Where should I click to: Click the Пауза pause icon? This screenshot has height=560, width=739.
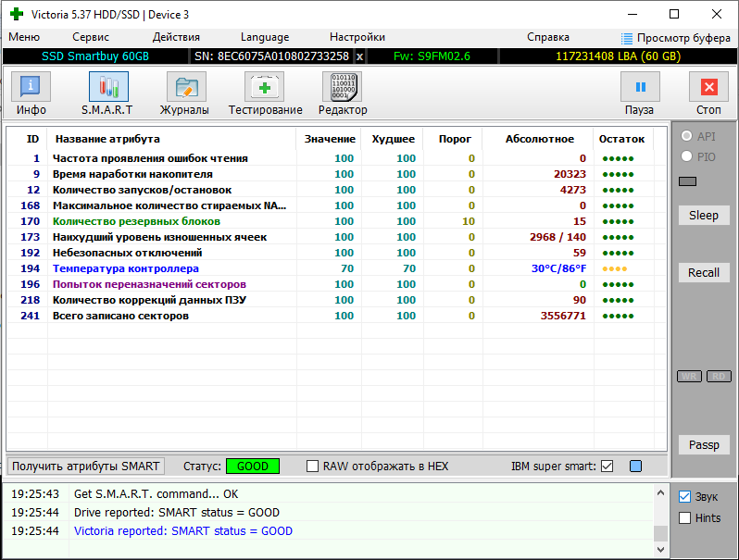tap(640, 87)
